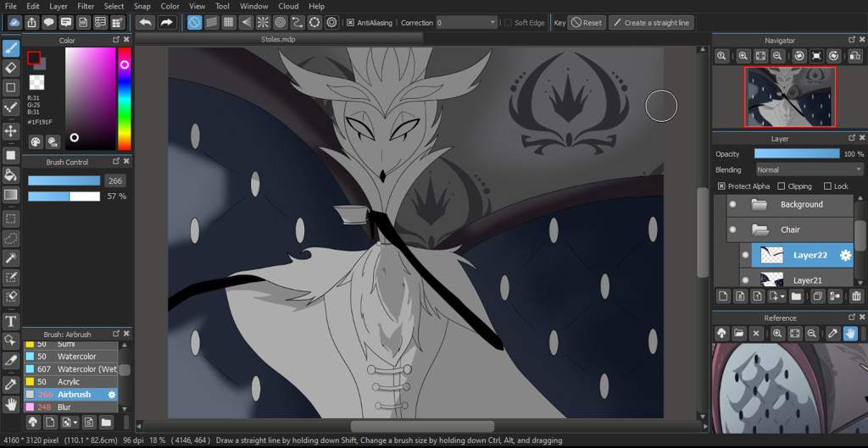Open the File menu
This screenshot has width=868, height=448.
click(x=10, y=6)
